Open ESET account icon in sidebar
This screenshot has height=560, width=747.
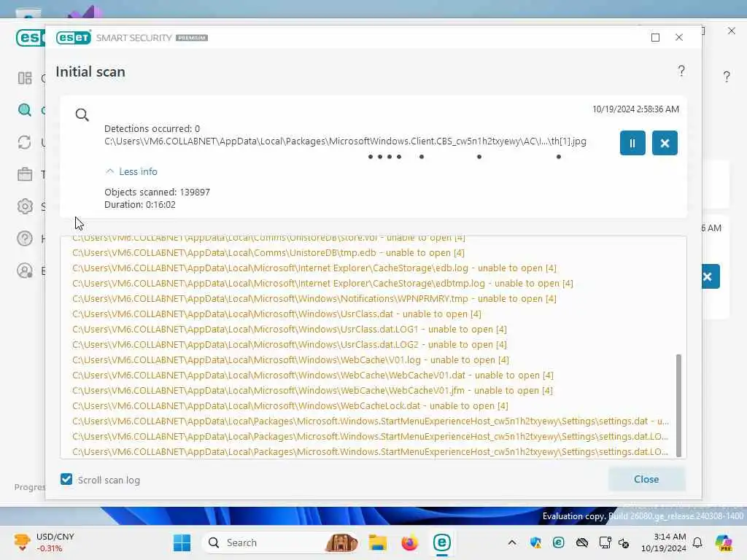(x=25, y=271)
